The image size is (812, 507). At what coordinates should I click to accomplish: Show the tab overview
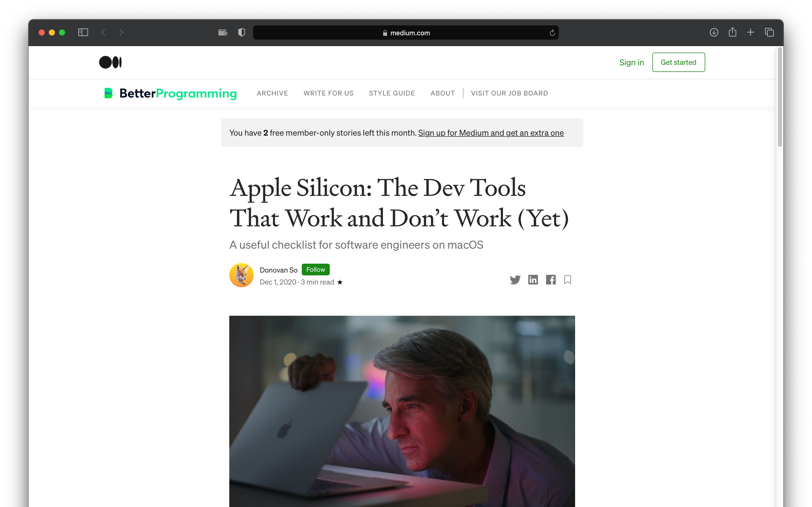[x=769, y=32]
